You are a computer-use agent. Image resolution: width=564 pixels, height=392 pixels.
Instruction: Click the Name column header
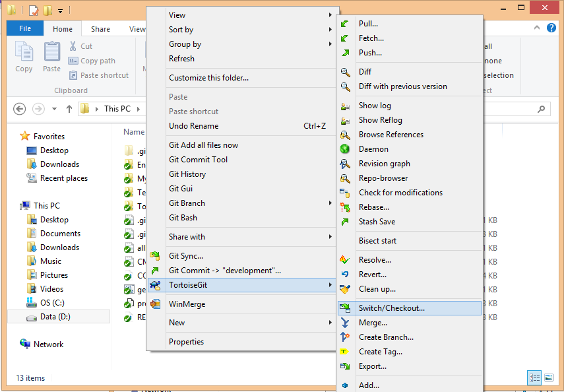[x=134, y=132]
